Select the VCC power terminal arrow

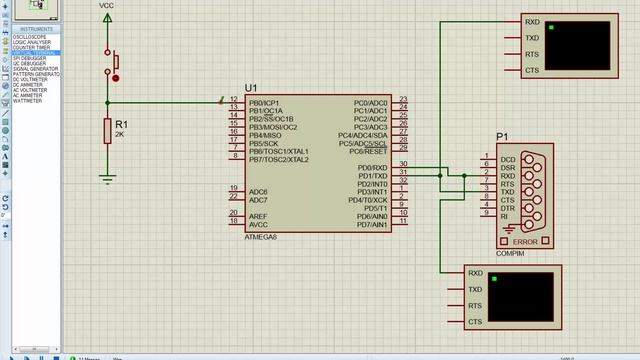coord(107,18)
